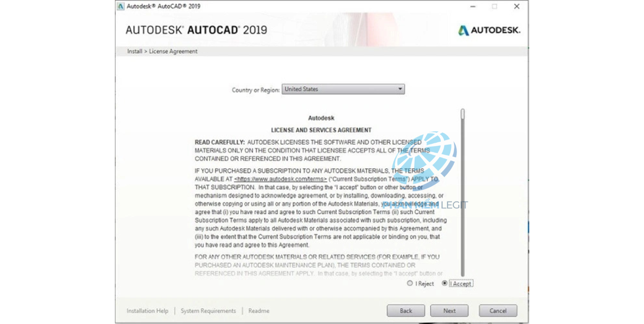Click the 'Country or Region:' label
644x324 pixels.
click(256, 90)
